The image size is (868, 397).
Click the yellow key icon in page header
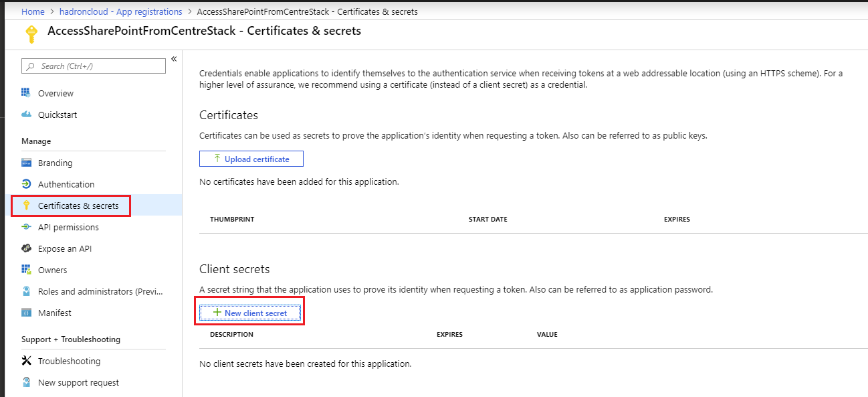[x=31, y=33]
